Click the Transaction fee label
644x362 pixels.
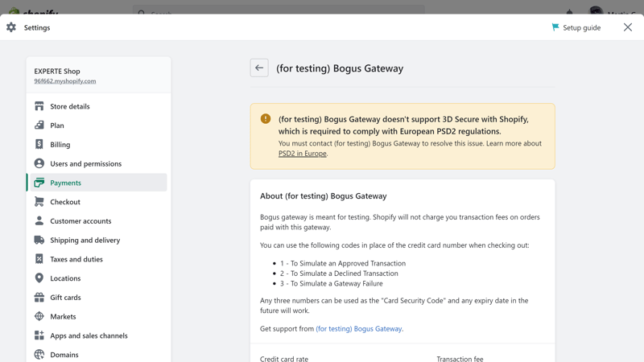(460, 359)
